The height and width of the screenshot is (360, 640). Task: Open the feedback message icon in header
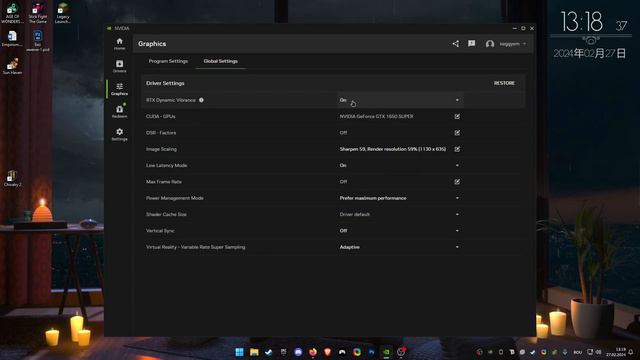coord(471,44)
